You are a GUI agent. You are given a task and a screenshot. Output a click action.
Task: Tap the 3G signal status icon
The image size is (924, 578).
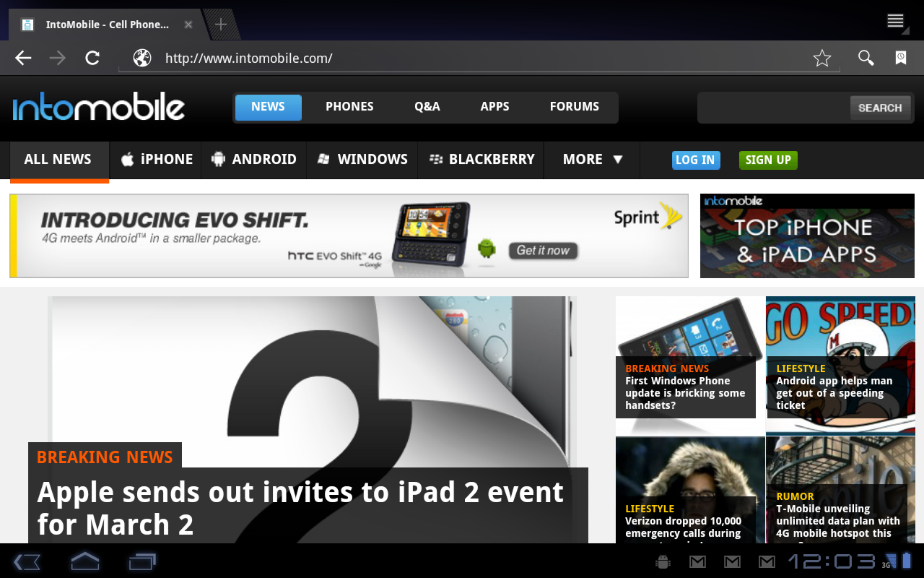tap(889, 561)
